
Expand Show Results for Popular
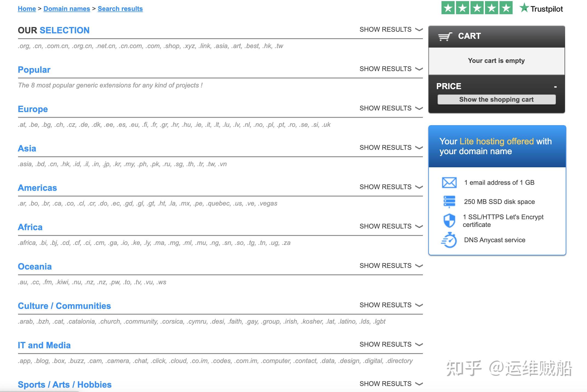[x=391, y=69]
